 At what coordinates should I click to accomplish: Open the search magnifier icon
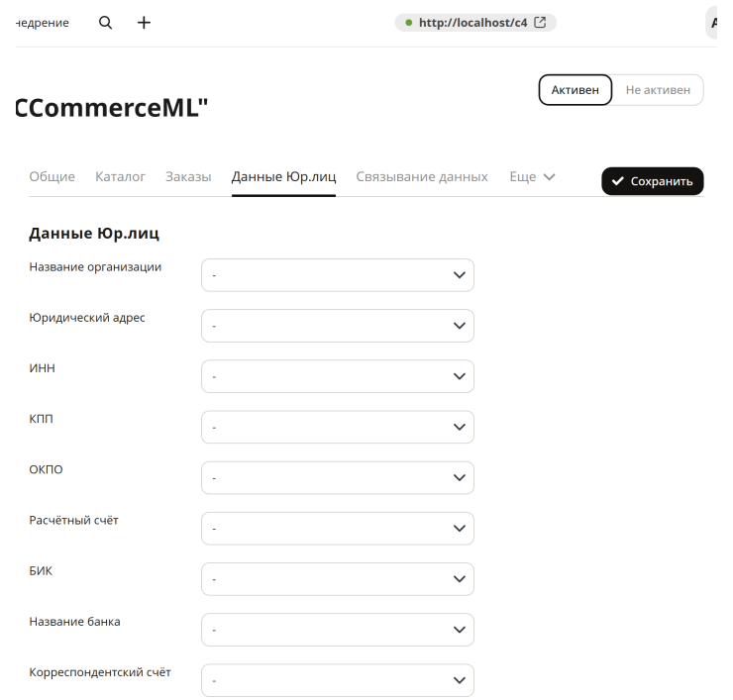point(106,23)
